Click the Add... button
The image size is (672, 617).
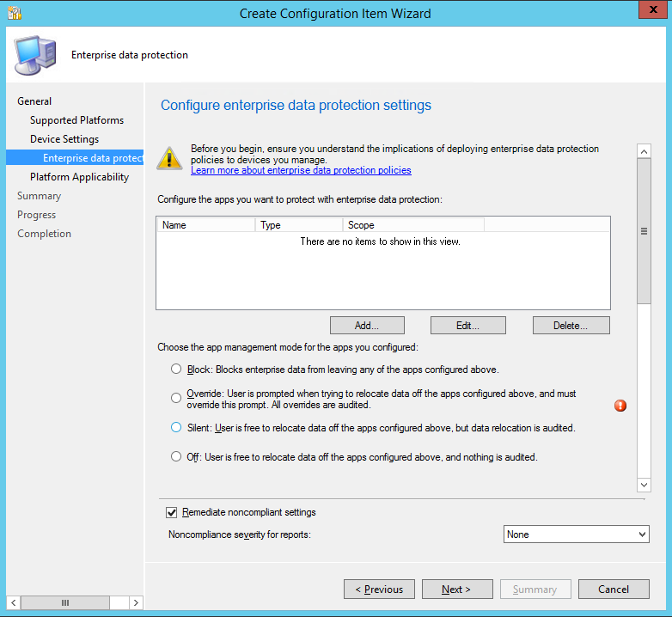pyautogui.click(x=367, y=326)
